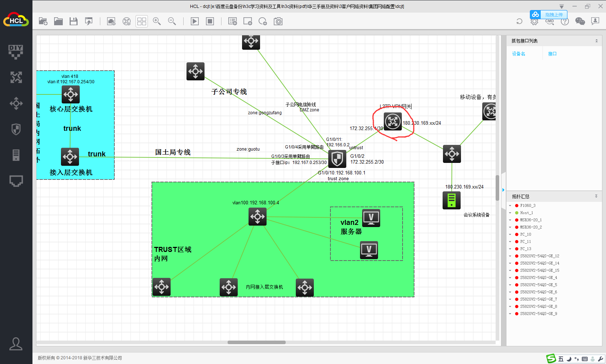
Task: Select S5820V2-54QS-GE_14 in topology summary
Action: click(540, 263)
